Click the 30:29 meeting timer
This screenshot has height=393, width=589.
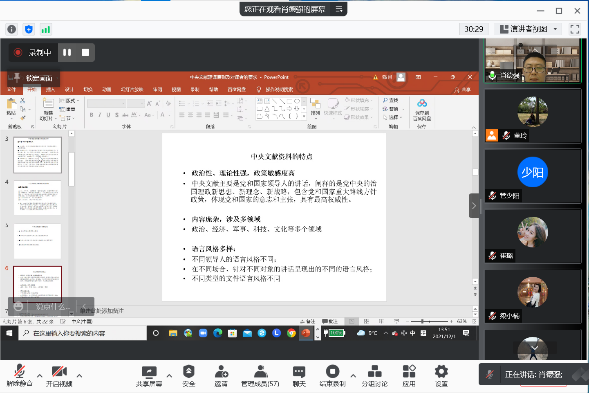(x=474, y=29)
